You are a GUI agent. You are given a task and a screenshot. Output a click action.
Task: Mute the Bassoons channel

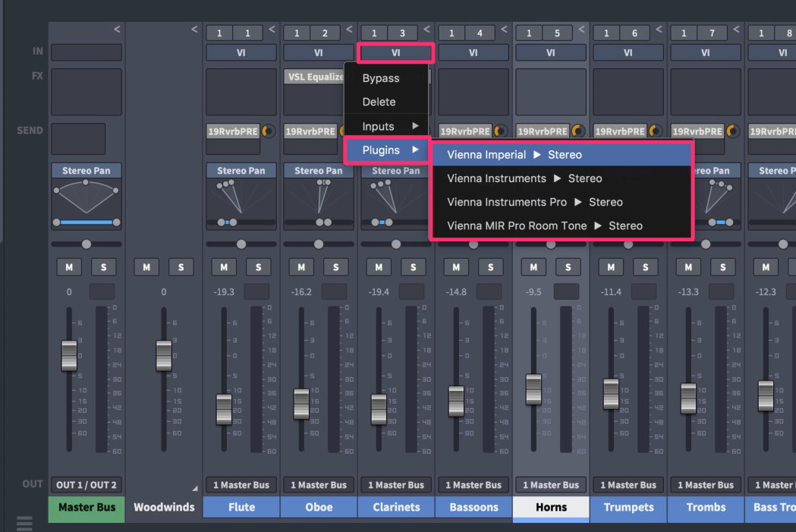pos(456,268)
